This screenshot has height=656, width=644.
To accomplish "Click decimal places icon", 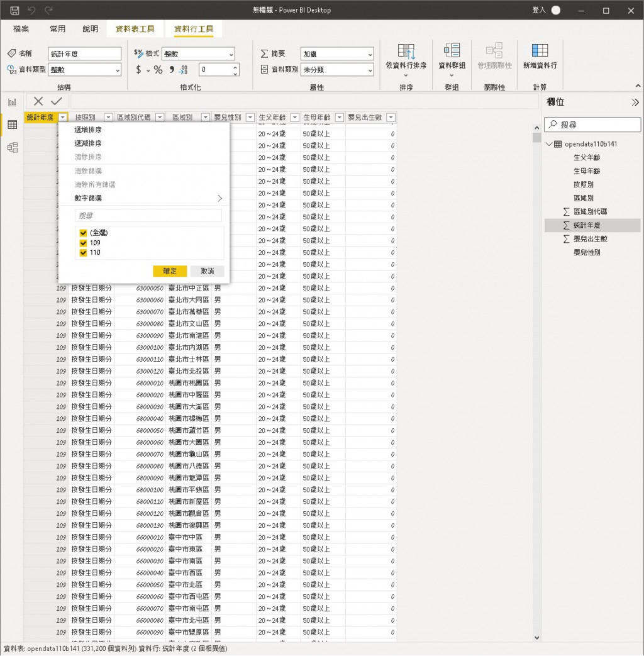I will tap(184, 69).
